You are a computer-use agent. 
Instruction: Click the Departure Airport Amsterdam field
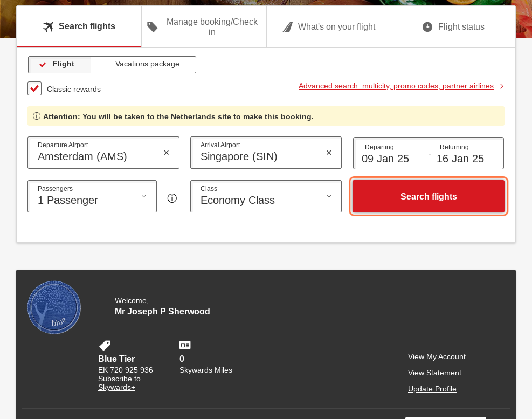click(103, 153)
